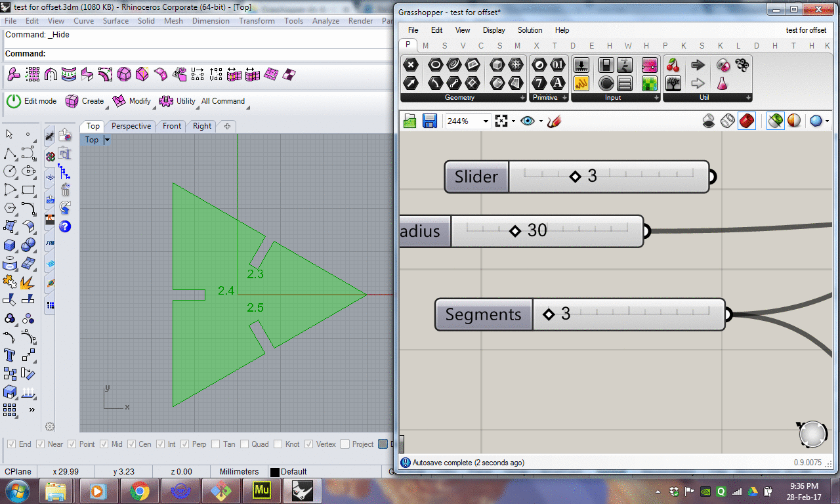
Task: Expand the Primitive panel dropdown arrow
Action: pos(565,98)
